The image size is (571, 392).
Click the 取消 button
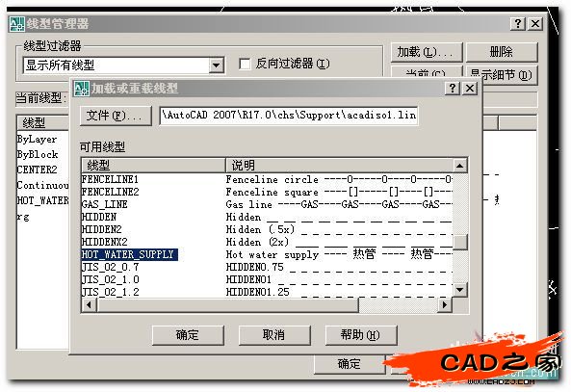pos(274,335)
